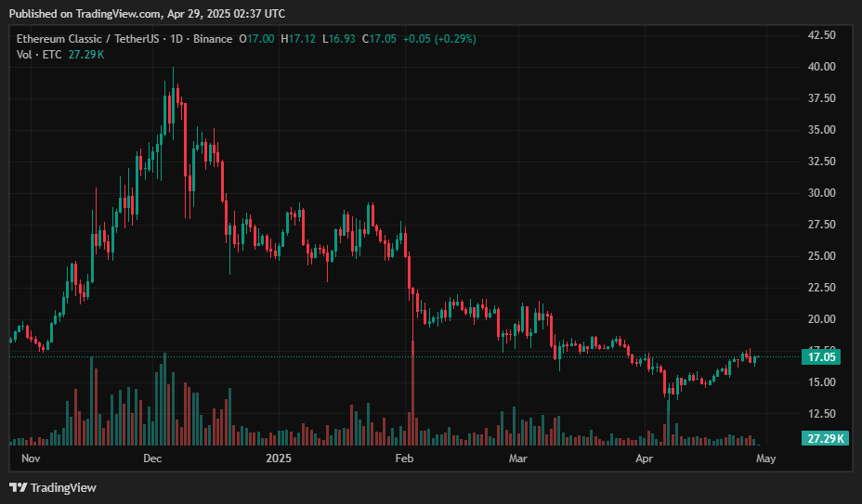Click the May label on time axis
862x504 pixels.
coord(765,459)
